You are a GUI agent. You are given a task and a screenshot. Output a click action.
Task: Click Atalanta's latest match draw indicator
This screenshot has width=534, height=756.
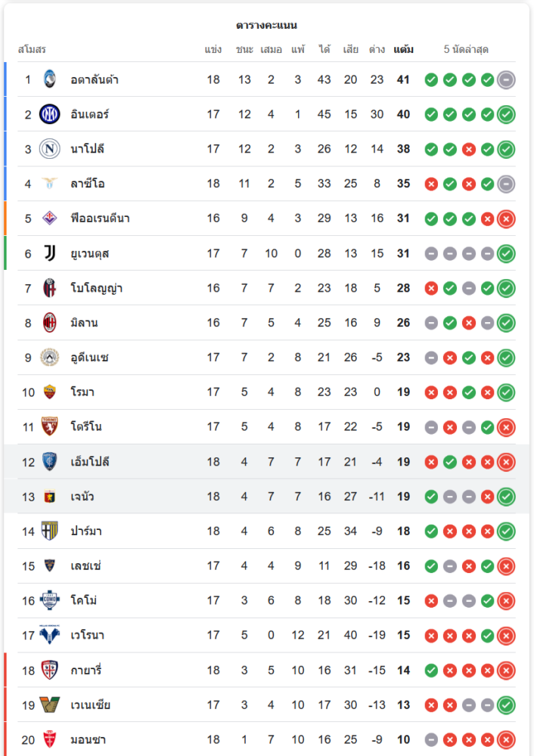click(x=507, y=79)
